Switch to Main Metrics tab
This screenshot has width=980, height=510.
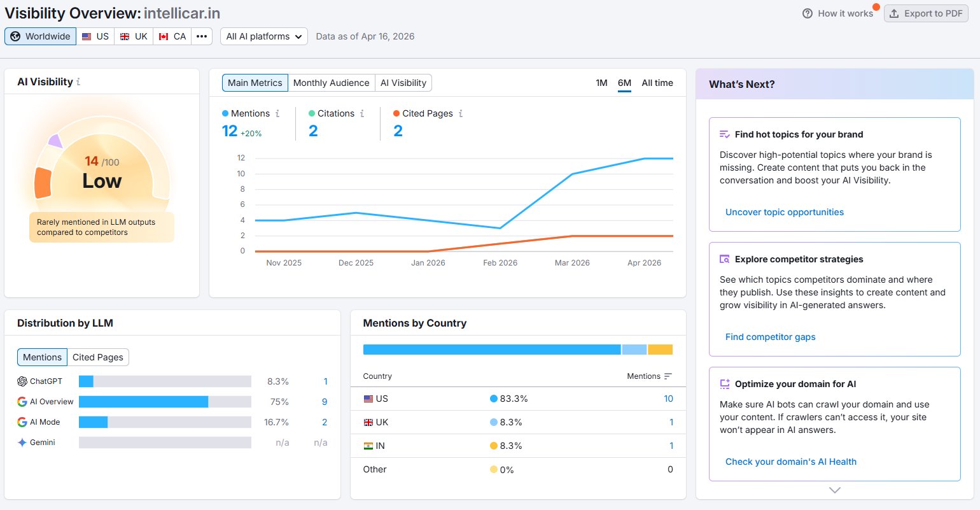(255, 83)
